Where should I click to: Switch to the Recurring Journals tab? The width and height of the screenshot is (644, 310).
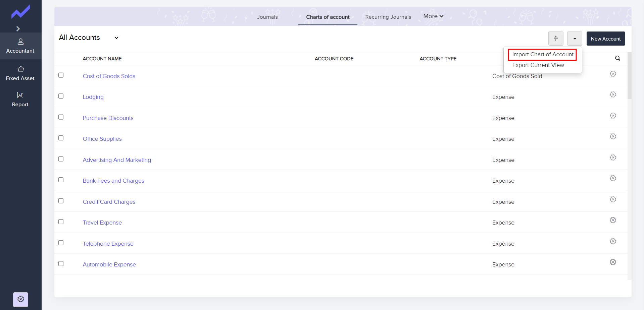(388, 17)
